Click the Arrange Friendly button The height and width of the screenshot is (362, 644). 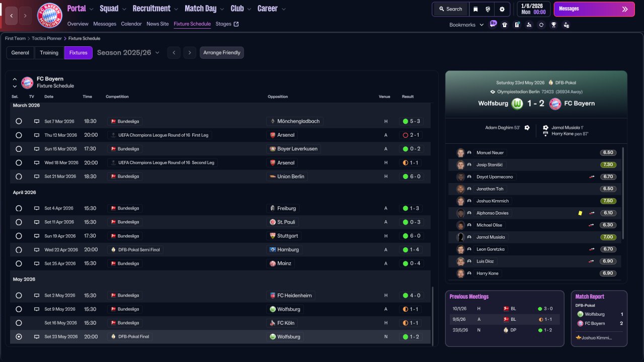(221, 53)
